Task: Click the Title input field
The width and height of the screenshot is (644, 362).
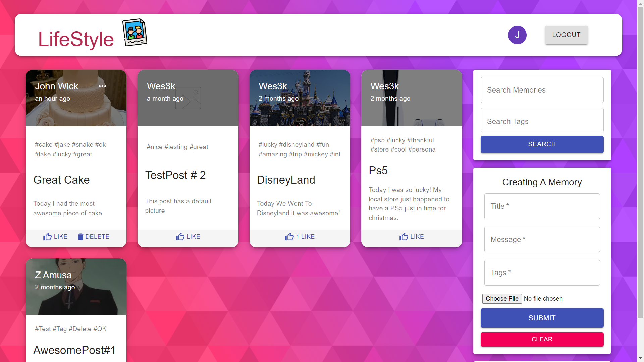Action: click(x=542, y=206)
